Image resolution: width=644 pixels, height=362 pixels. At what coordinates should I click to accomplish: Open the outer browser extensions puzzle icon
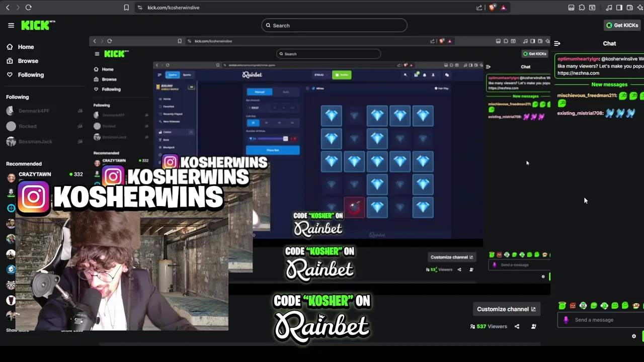(582, 8)
